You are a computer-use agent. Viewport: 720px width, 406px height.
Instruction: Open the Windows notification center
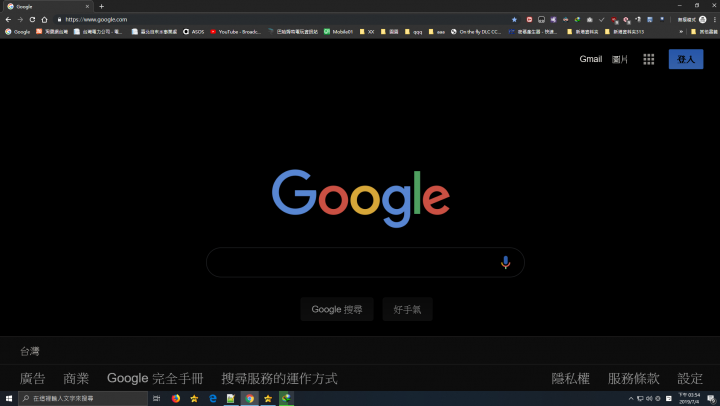(711, 398)
